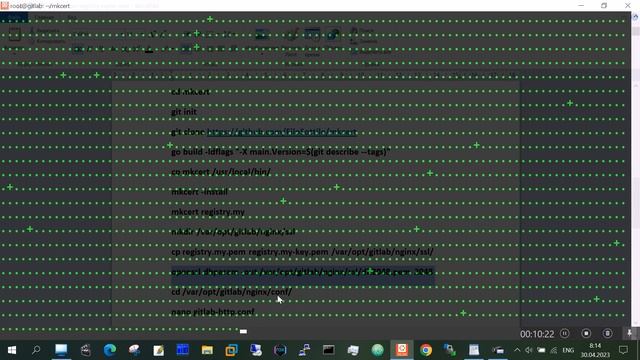Open the notification center
The height and width of the screenshot is (360, 640).
point(623,350)
